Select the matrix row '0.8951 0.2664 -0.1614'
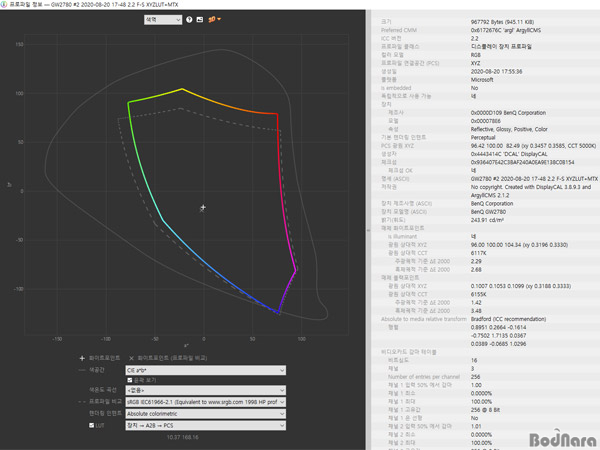 pyautogui.click(x=498, y=327)
